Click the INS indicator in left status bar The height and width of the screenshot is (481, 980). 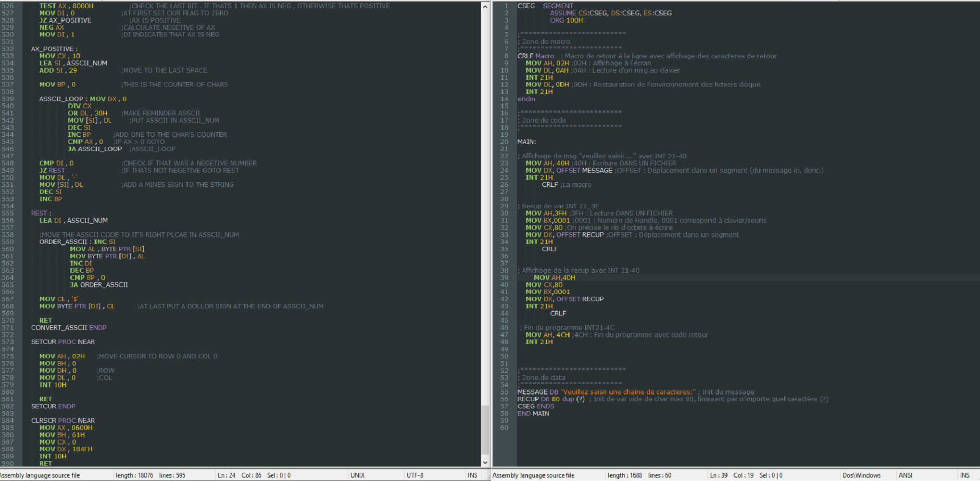click(473, 475)
